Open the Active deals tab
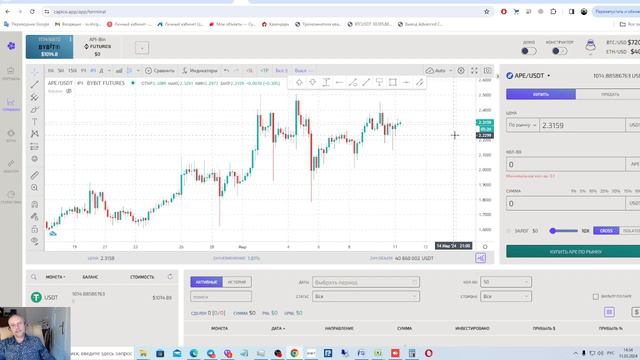This screenshot has height=360, width=640. (x=206, y=282)
